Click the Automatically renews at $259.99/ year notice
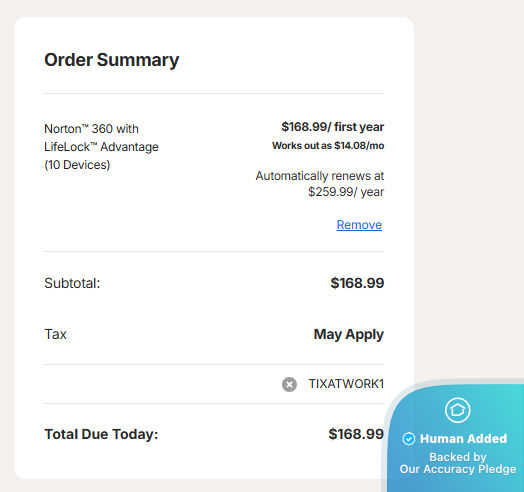 [x=320, y=184]
